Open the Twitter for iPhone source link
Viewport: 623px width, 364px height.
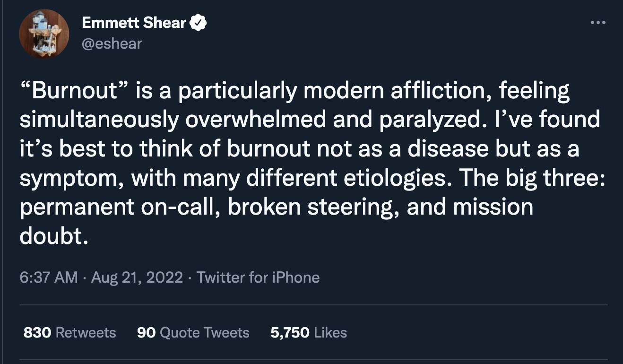[x=258, y=277]
